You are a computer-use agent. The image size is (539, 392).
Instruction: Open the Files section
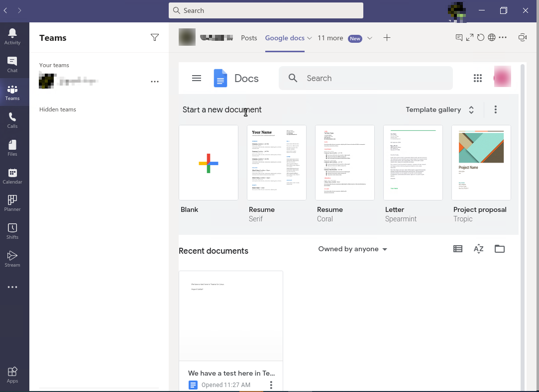(12, 148)
